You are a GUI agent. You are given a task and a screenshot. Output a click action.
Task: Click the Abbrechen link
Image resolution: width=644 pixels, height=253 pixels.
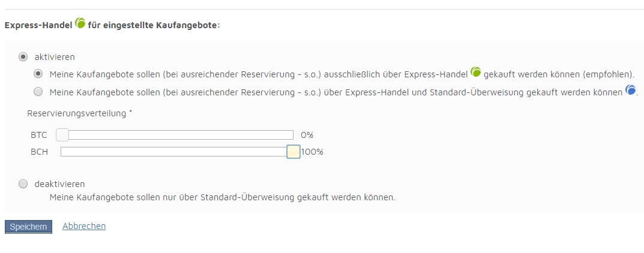(84, 226)
